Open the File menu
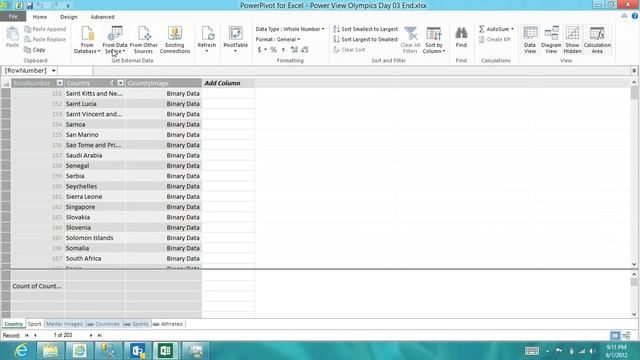The width and height of the screenshot is (640, 360). pyautogui.click(x=13, y=17)
